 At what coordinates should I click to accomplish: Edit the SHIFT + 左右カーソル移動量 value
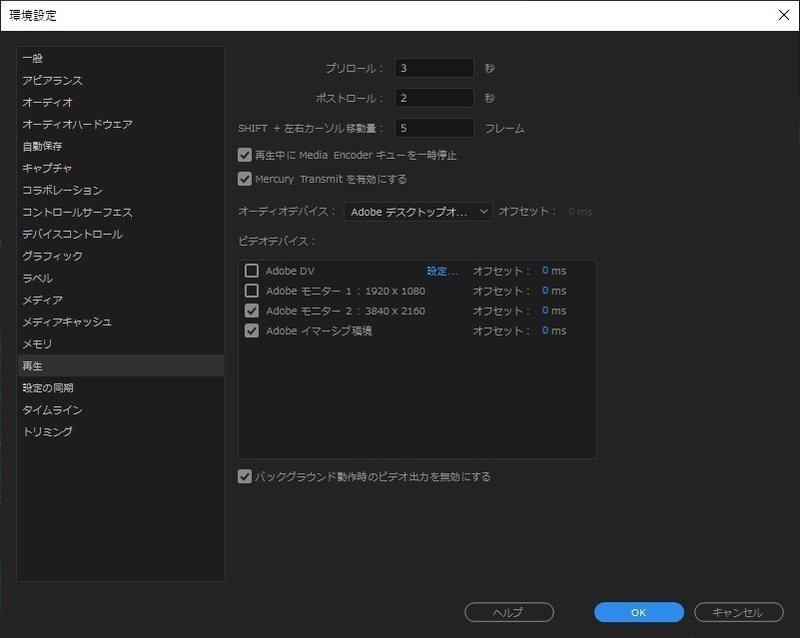(x=437, y=128)
